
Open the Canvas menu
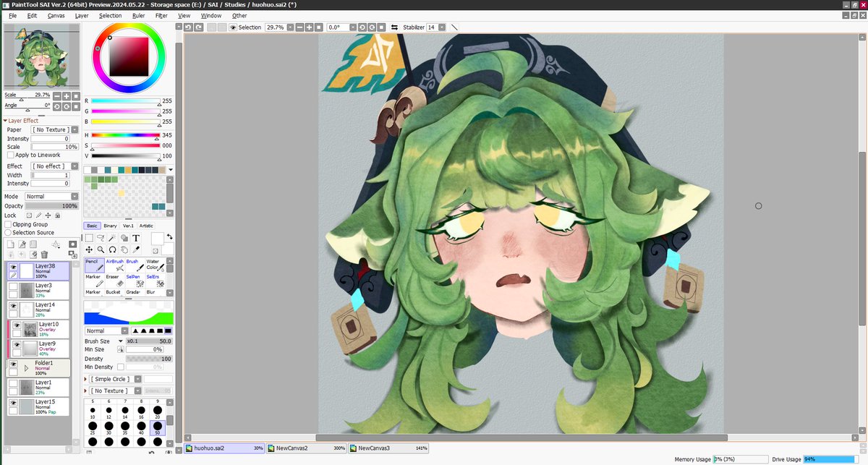[56, 15]
